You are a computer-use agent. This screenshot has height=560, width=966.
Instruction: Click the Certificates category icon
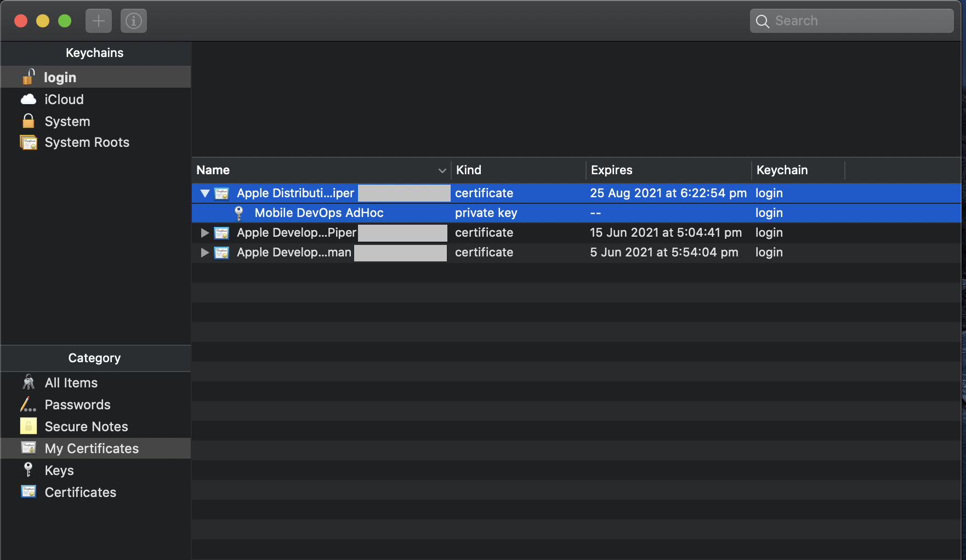click(29, 492)
